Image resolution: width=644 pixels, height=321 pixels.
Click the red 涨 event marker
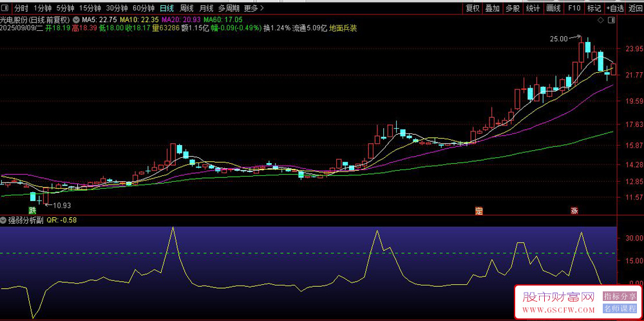click(x=574, y=211)
